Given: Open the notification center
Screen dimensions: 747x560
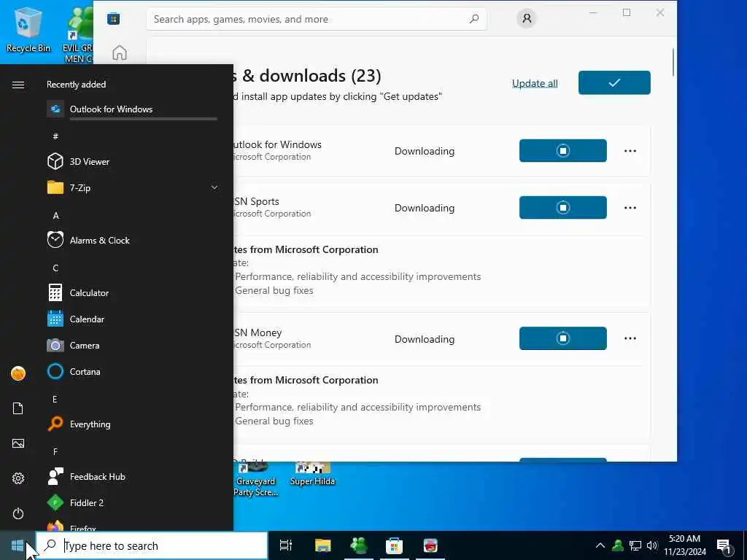Looking at the screenshot, I should [x=724, y=547].
